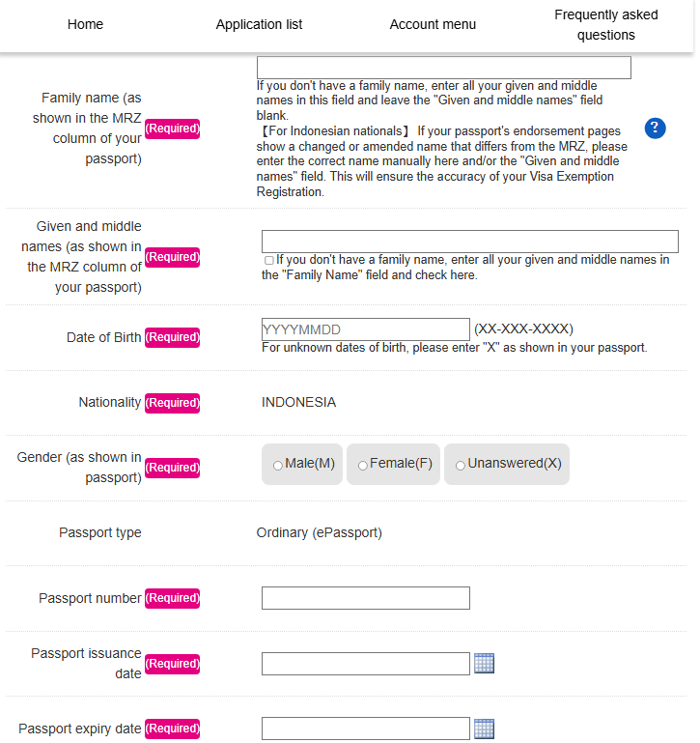Open Frequently asked questions
The width and height of the screenshot is (700, 743).
(x=606, y=25)
